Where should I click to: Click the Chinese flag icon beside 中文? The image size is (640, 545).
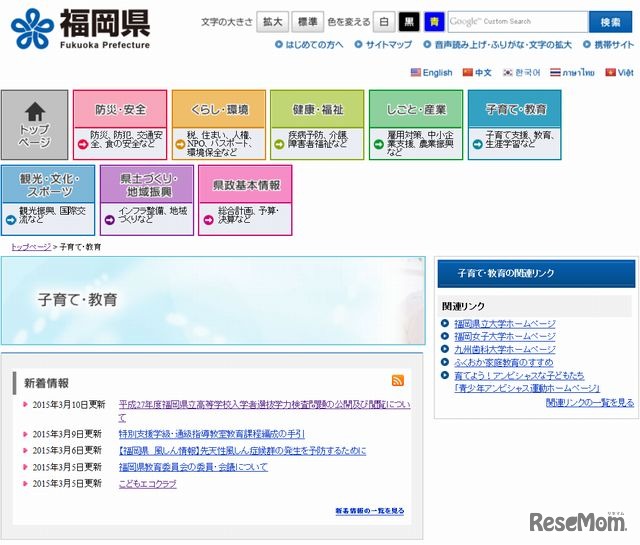coord(467,72)
